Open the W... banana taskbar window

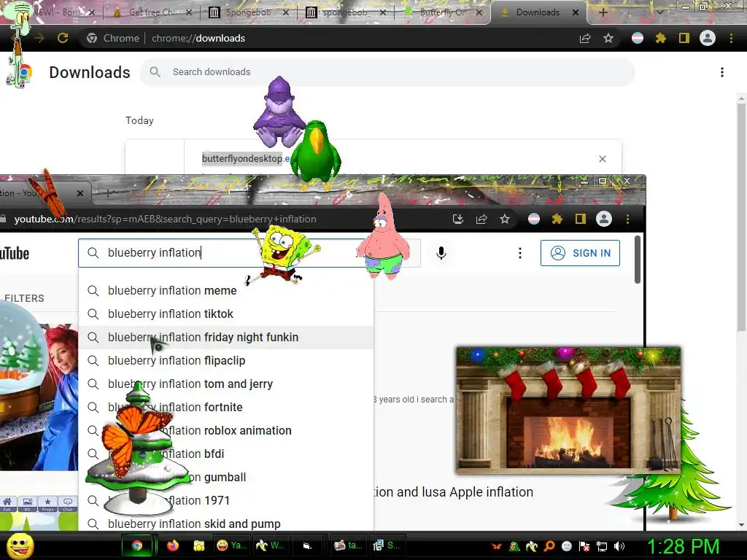tap(270, 545)
